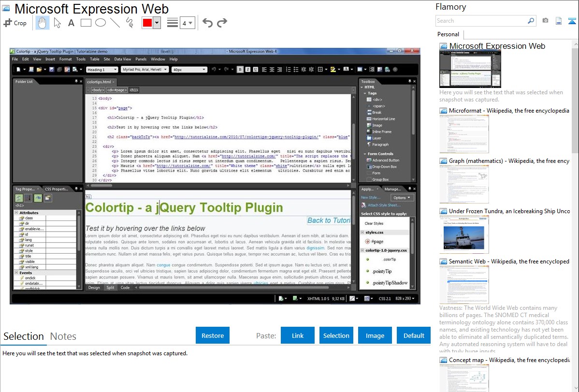Open the Semantic Web snapshot thumbnail
Screen dimensions: 579x392
click(x=464, y=285)
